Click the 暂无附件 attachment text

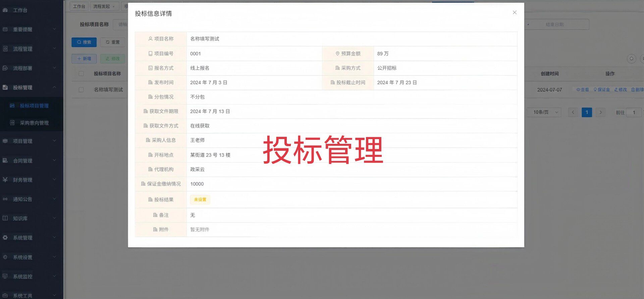pyautogui.click(x=200, y=230)
